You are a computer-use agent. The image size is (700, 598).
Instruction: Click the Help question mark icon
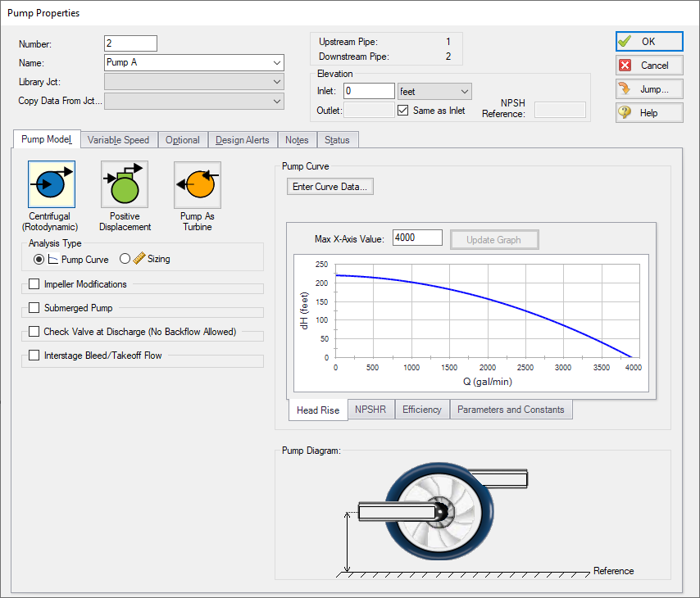(x=625, y=112)
